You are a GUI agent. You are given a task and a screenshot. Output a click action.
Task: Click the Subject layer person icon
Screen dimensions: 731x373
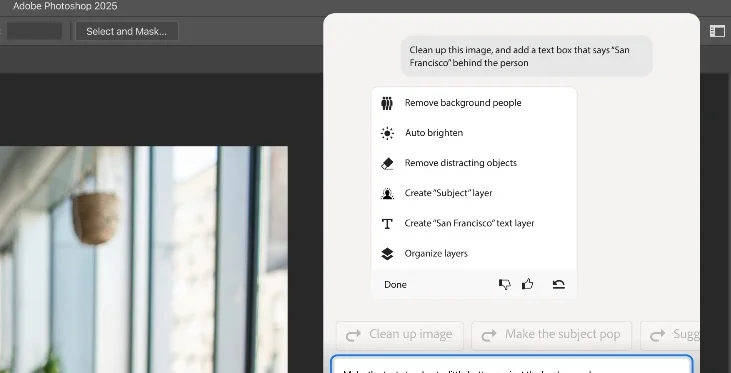[x=387, y=193]
